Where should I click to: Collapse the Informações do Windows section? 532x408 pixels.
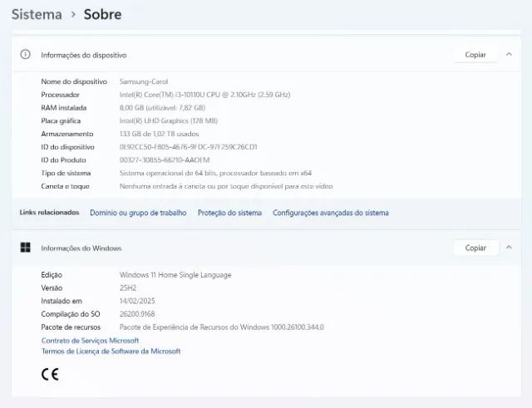(x=509, y=248)
